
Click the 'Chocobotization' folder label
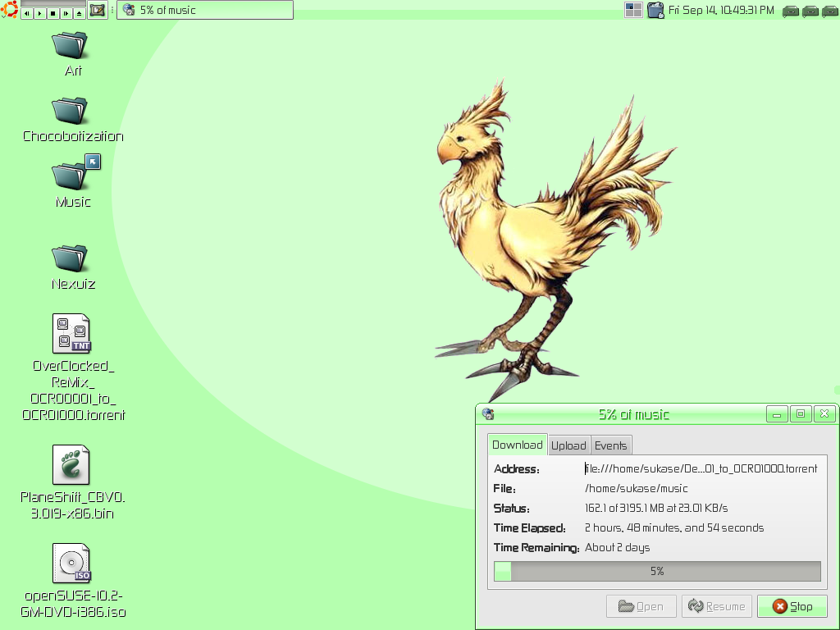click(73, 136)
